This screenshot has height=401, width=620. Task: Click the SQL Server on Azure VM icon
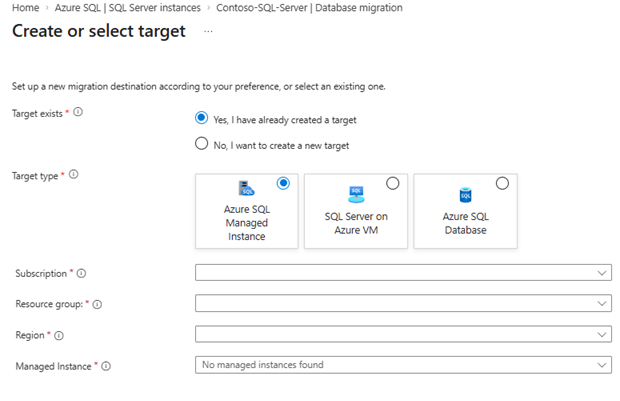(356, 193)
